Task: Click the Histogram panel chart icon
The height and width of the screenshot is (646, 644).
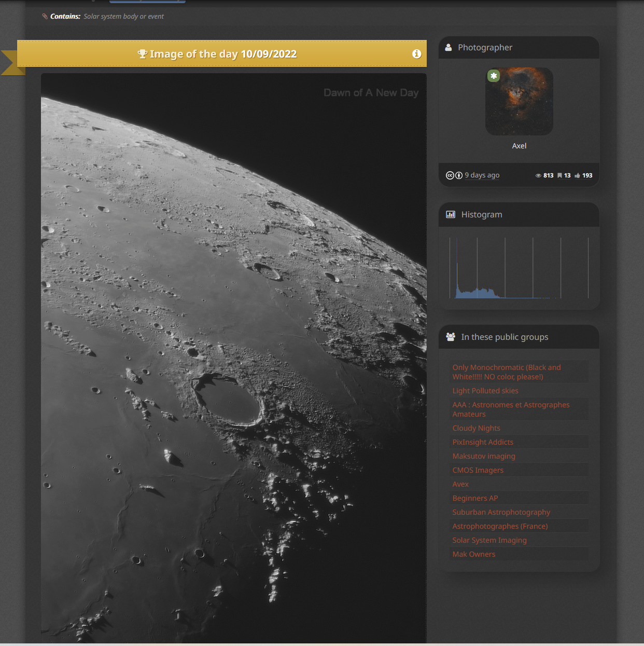Action: (x=451, y=214)
